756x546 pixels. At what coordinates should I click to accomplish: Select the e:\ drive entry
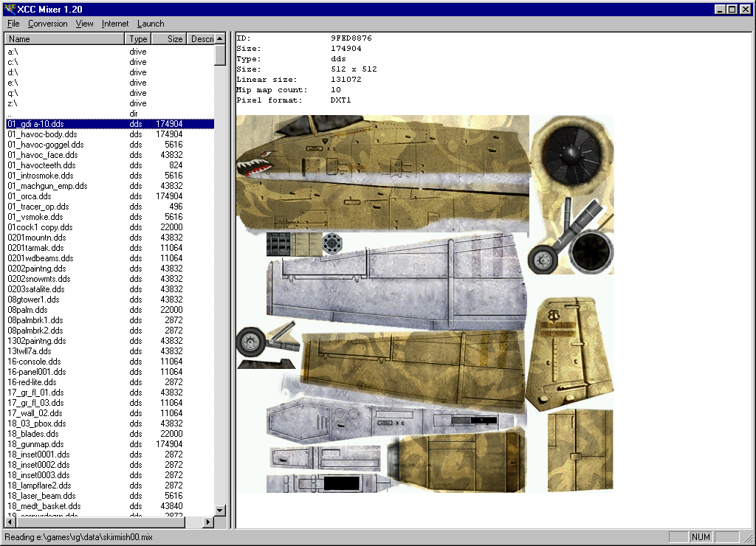tap(13, 83)
